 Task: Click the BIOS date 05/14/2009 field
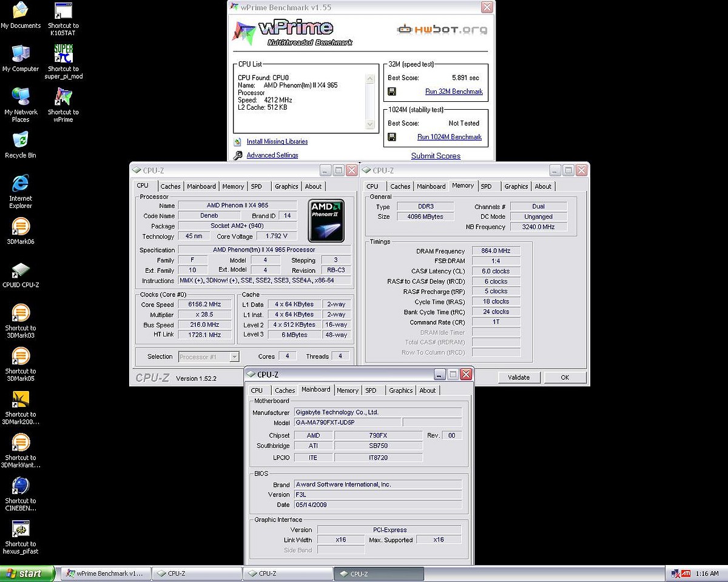coord(378,505)
